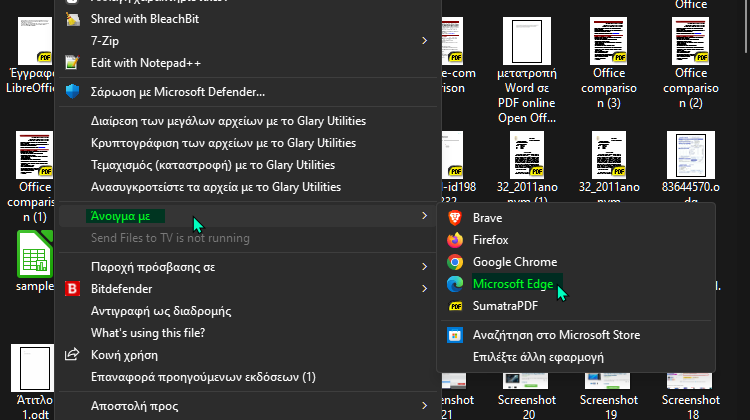Choose Αναζήτηση στο Microsoft Store
Image resolution: width=750 pixels, height=420 pixels.
click(x=576, y=335)
